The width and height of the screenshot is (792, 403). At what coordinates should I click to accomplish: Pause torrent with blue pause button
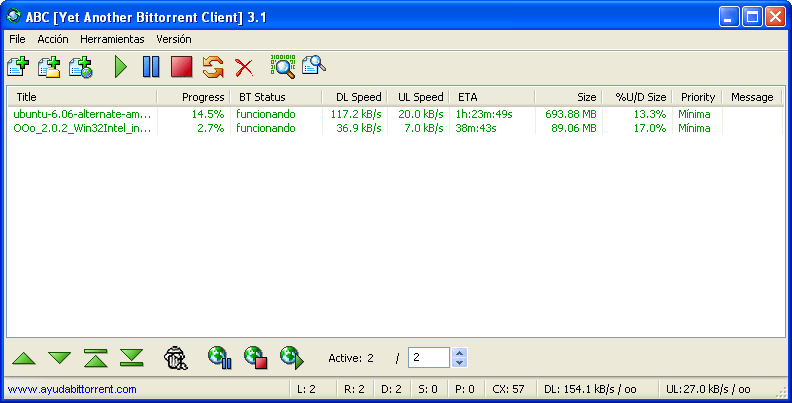point(151,67)
